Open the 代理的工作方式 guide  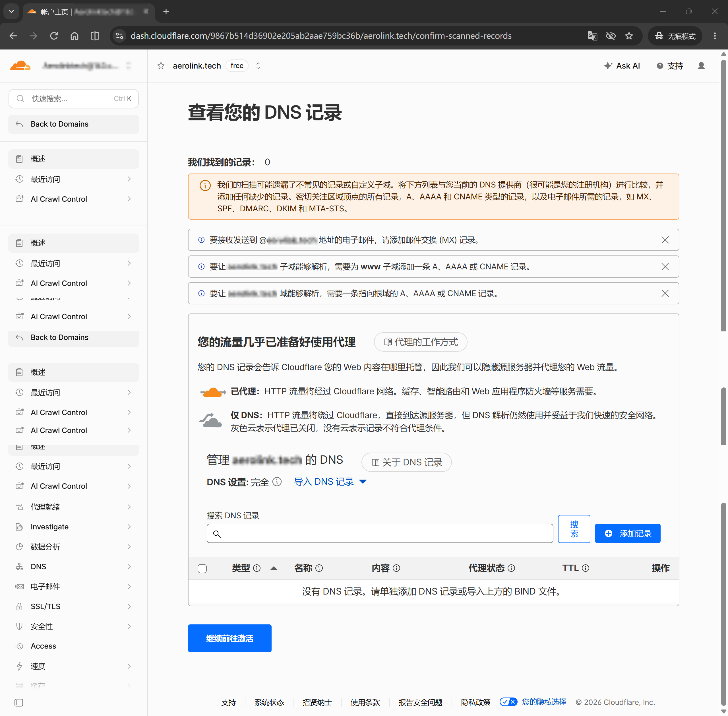(420, 342)
